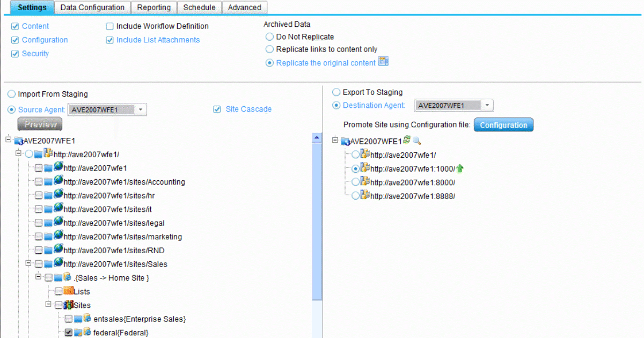Open the calendar icon beside Replicate the original content
This screenshot has height=338, width=644.
[383, 62]
